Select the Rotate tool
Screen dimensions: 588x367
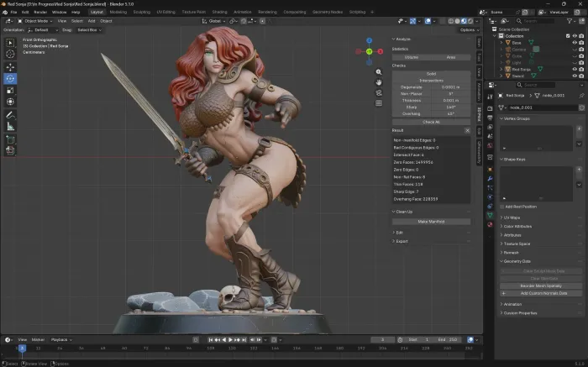coord(10,79)
